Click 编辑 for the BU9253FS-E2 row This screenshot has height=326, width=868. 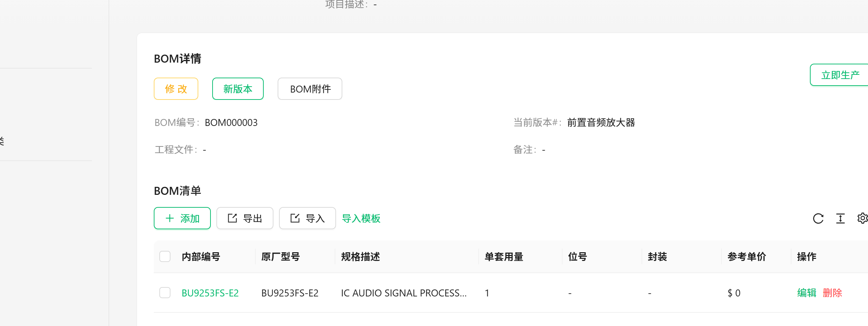pyautogui.click(x=807, y=293)
